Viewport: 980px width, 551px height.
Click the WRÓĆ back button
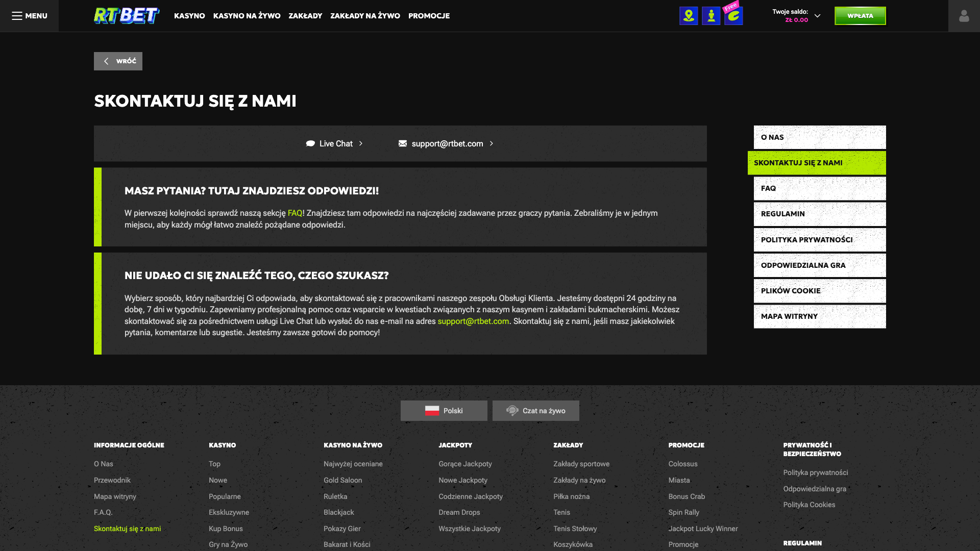pos(118,61)
